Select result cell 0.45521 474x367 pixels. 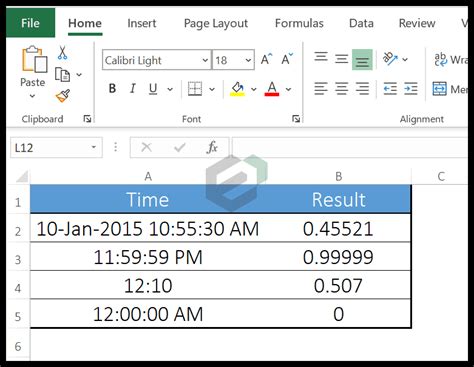point(339,228)
